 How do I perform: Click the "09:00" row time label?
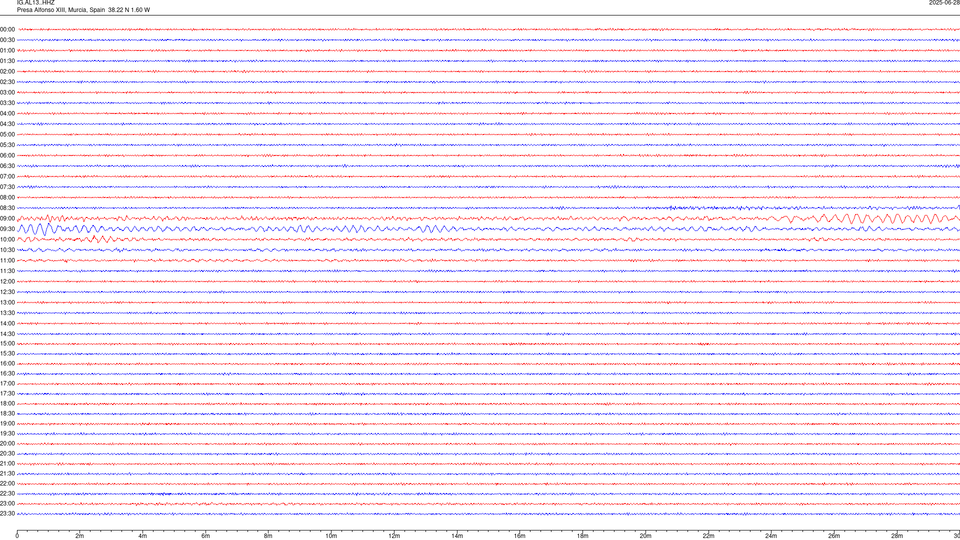coord(7,219)
